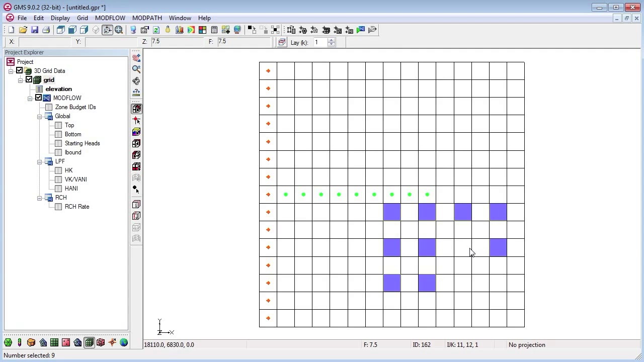Viewport: 644px width, 362px height.
Task: Toggle the grid visibility checkbox
Action: tap(29, 80)
